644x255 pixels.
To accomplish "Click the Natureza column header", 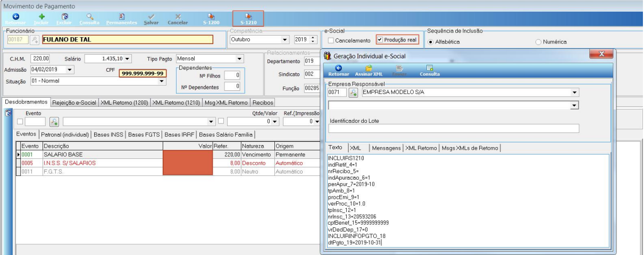I will tap(257, 146).
